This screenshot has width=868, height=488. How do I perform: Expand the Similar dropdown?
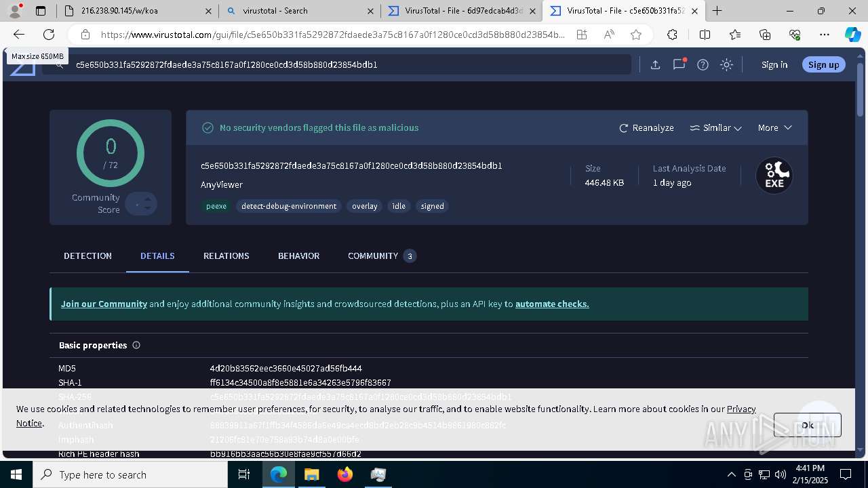[715, 127]
